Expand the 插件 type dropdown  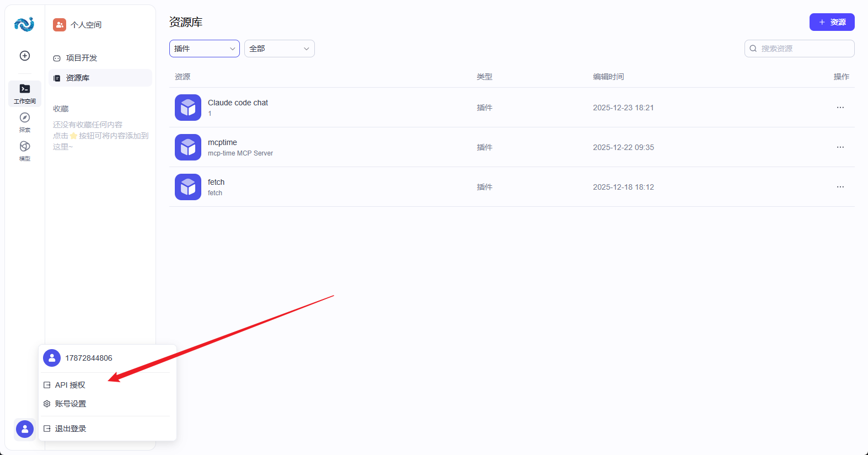coord(204,49)
